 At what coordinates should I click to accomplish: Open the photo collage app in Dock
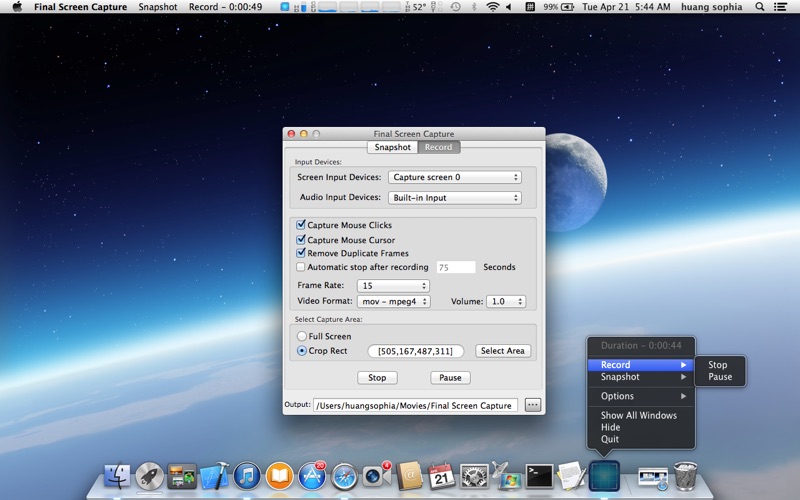pyautogui.click(x=182, y=477)
